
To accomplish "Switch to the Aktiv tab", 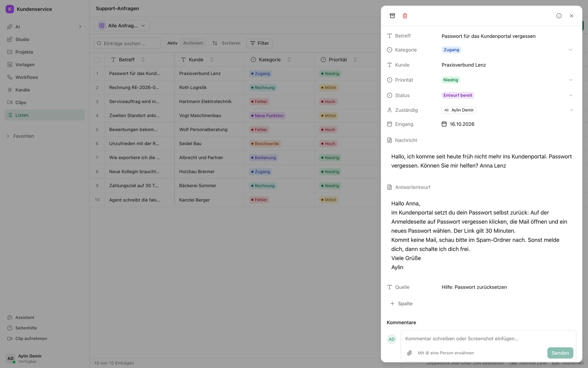I will [172, 43].
